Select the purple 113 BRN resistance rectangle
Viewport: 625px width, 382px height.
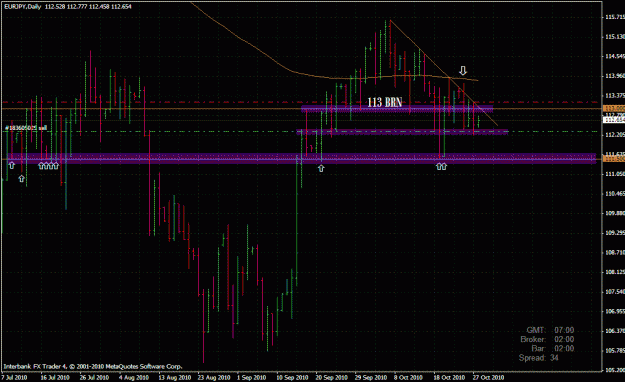[397, 108]
